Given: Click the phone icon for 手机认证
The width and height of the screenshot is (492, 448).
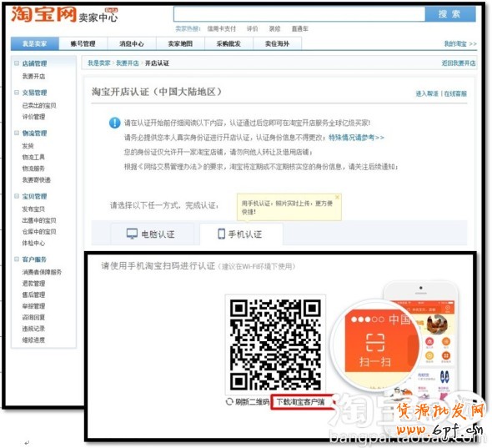Looking at the screenshot, I should tap(222, 234).
